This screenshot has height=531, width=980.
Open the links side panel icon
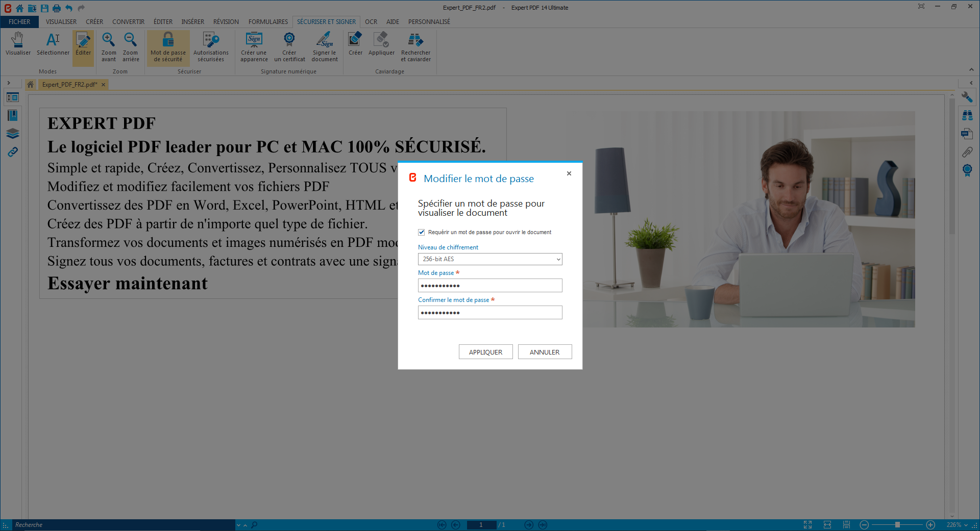13,152
